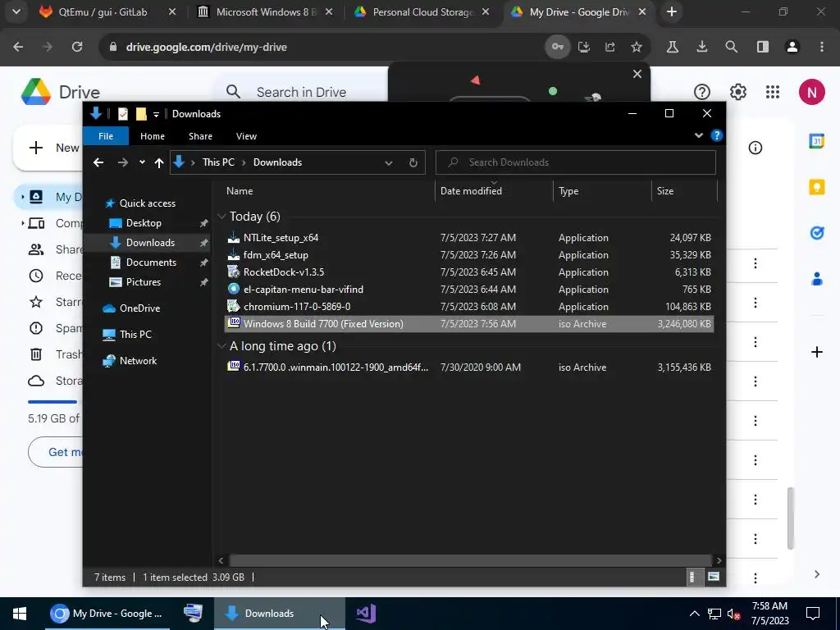Open Google Calendar side panel icon

[x=816, y=141]
